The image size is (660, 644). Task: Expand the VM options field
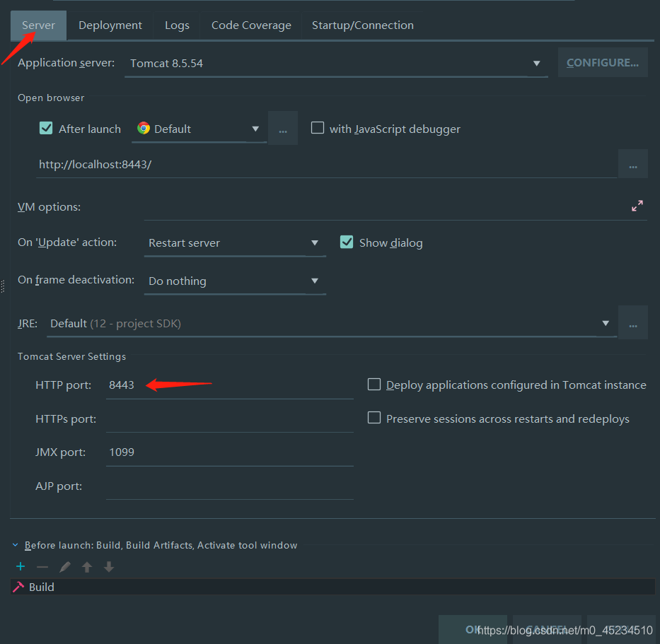[637, 206]
